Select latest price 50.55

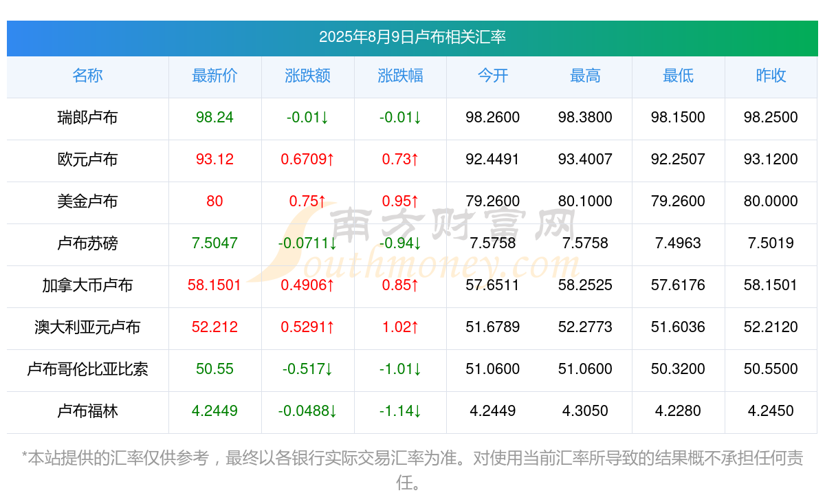214,369
